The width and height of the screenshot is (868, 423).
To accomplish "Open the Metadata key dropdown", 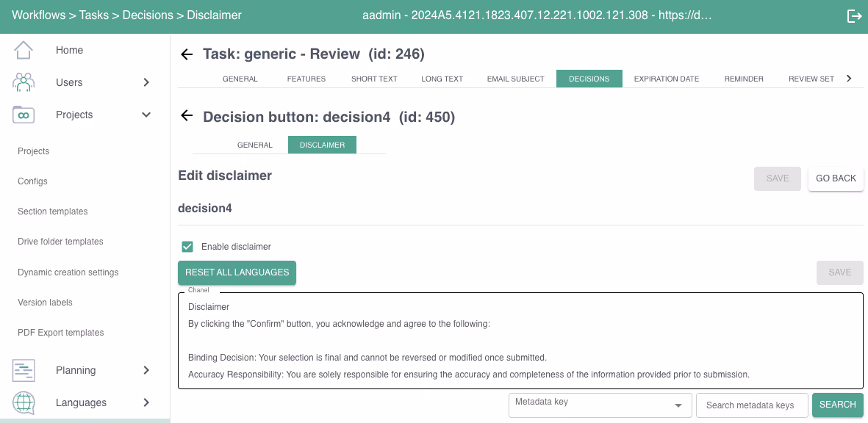I will 600,405.
